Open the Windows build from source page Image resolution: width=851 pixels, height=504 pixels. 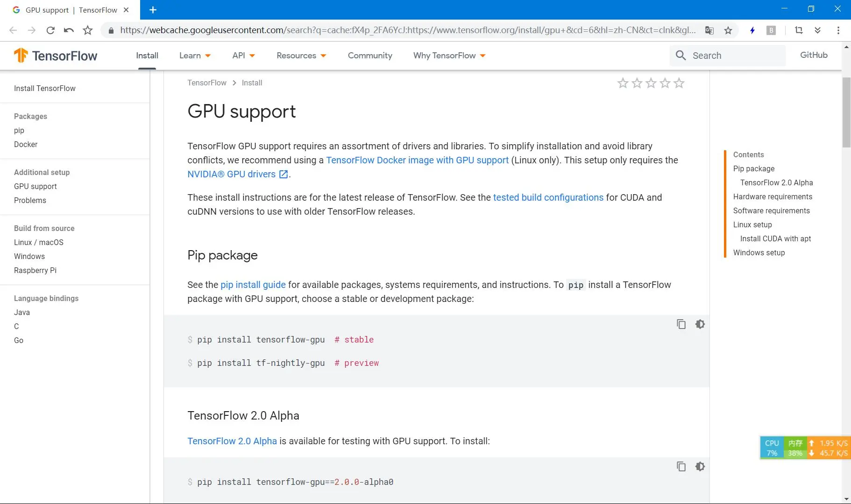[29, 256]
